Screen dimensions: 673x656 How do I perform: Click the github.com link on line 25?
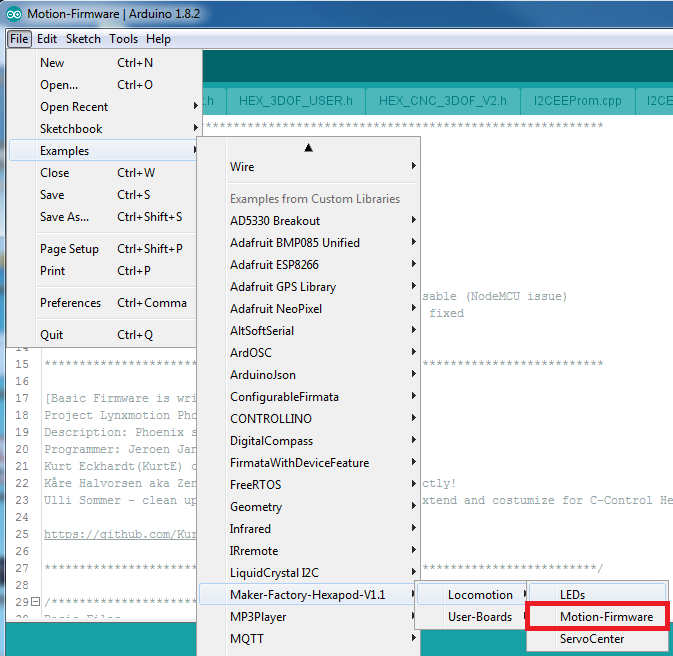coord(120,534)
